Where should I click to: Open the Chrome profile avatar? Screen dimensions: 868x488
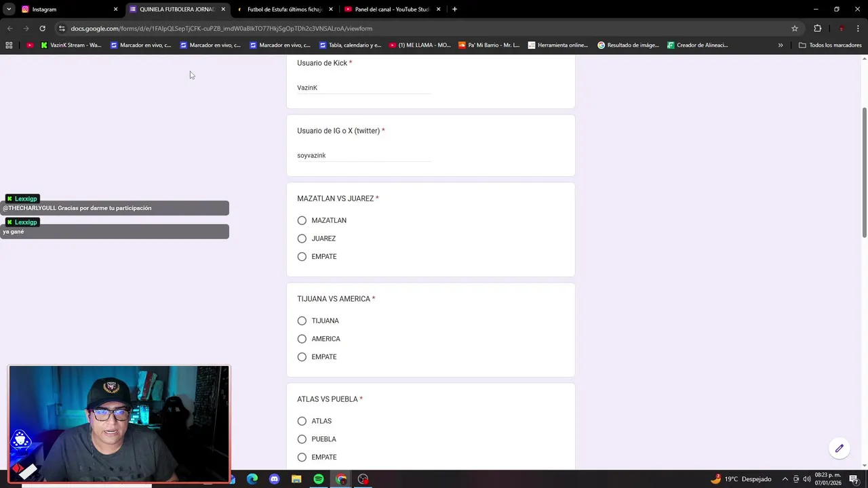coord(841,28)
